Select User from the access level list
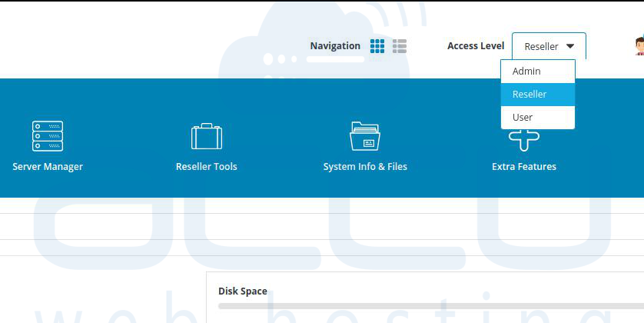 click(523, 117)
